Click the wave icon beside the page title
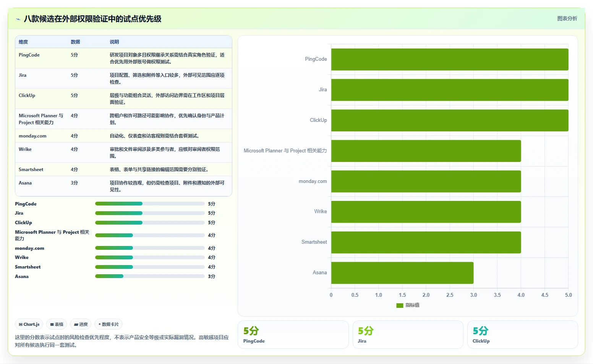593x364 pixels. 18,19
